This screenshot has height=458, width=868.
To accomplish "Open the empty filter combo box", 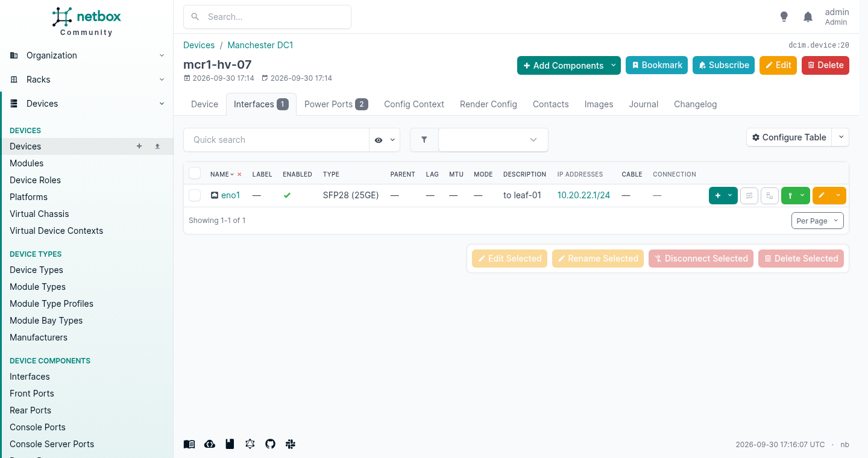I will (x=493, y=140).
